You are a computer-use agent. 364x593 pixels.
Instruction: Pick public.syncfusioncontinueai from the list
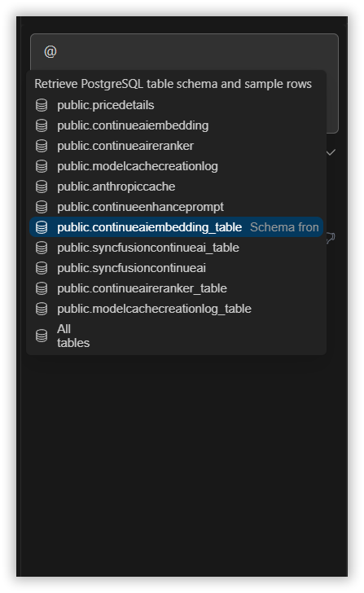pyautogui.click(x=176, y=268)
